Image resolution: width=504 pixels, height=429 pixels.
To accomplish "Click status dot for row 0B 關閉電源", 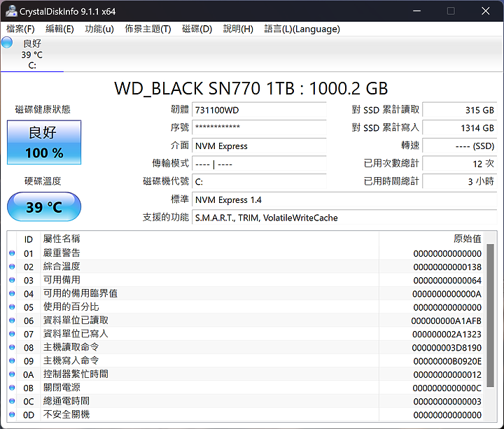I will click(x=12, y=388).
